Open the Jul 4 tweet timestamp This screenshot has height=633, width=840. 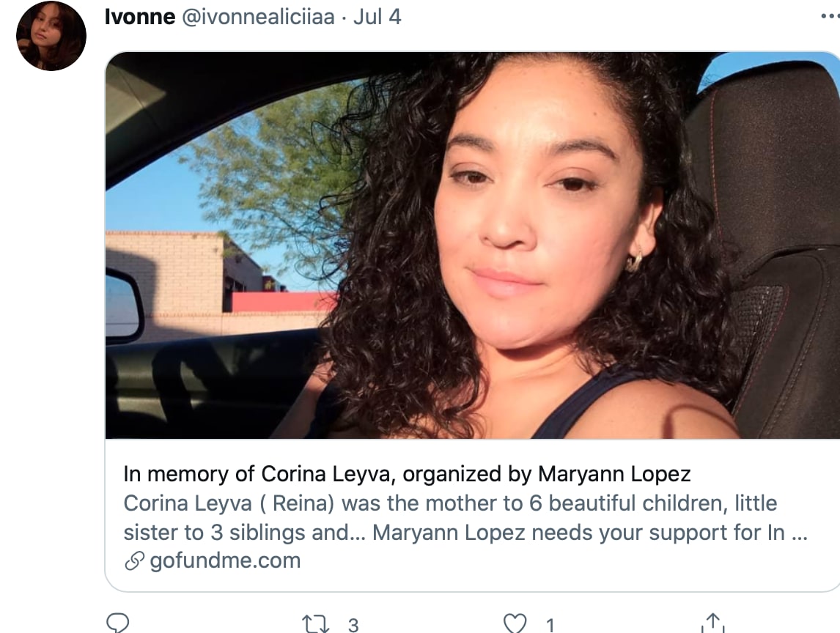377,17
